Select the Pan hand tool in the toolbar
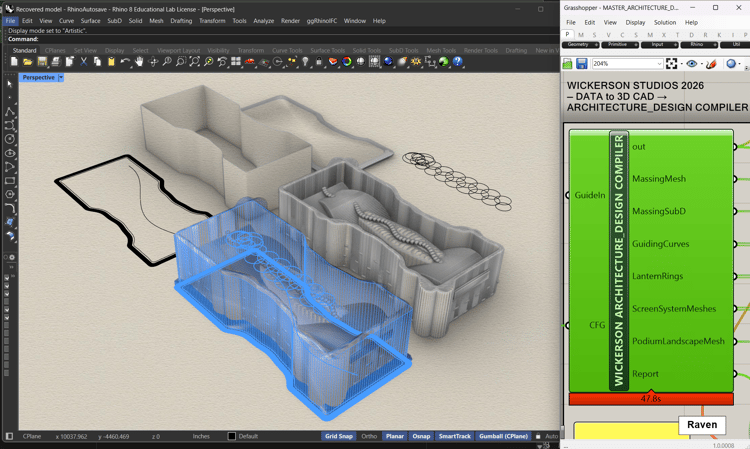The width and height of the screenshot is (750, 449). (x=139, y=62)
